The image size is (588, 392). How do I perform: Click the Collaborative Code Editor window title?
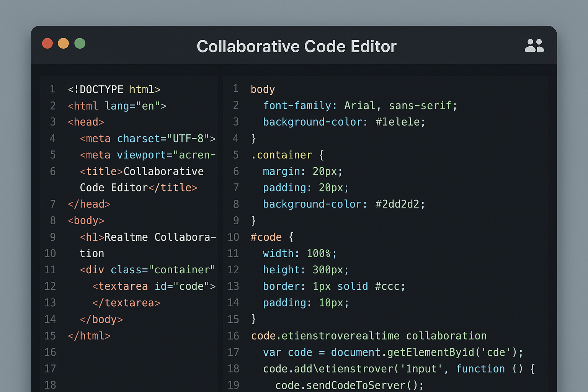pyautogui.click(x=296, y=46)
